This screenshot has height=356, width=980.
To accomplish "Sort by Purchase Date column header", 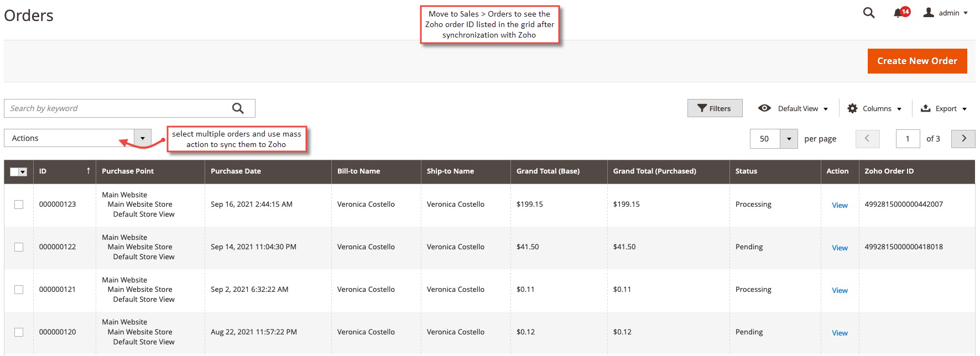I will [268, 171].
